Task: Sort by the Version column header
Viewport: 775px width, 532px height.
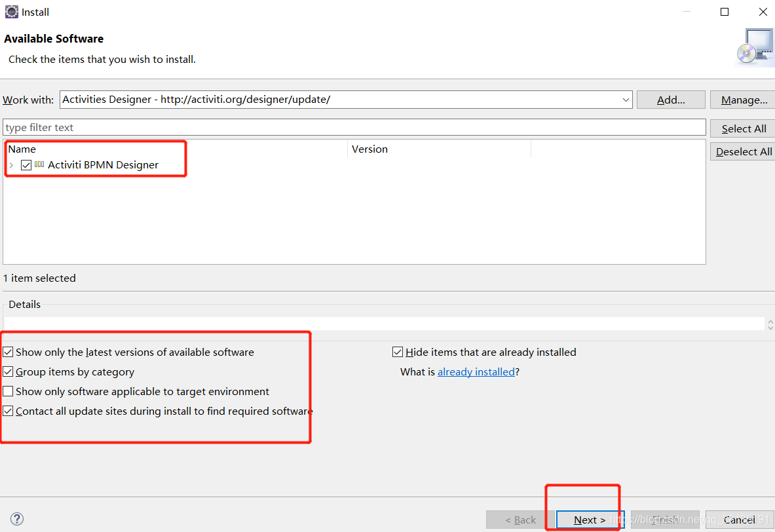Action: click(x=439, y=149)
